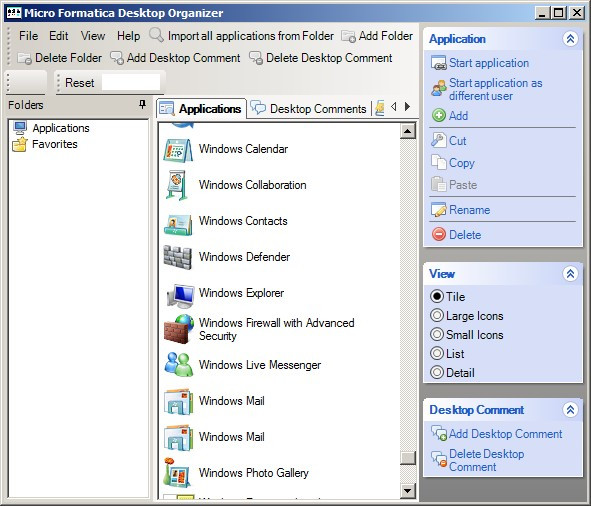Click the Add Folder toolbar icon
Screen dimensions: 591x506
348,37
